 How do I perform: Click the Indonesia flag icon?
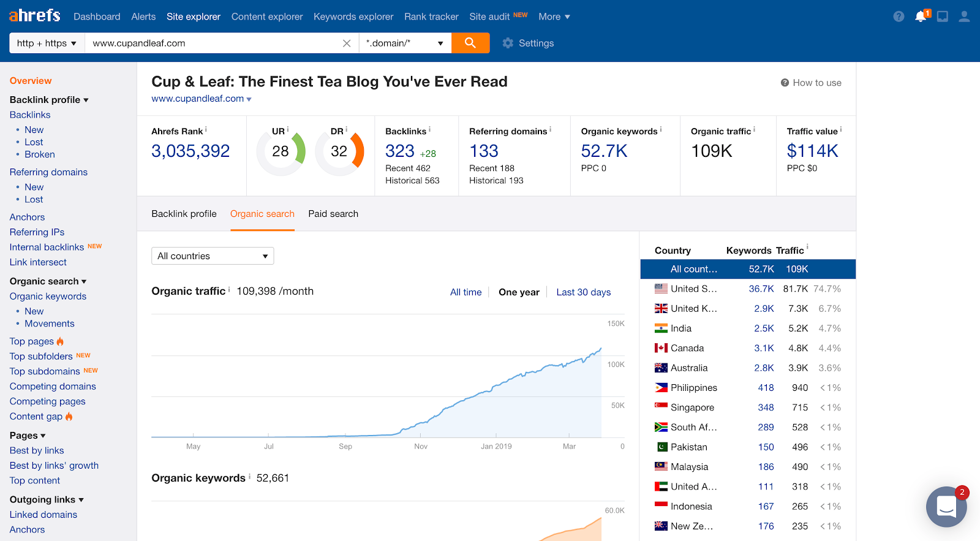pyautogui.click(x=661, y=506)
